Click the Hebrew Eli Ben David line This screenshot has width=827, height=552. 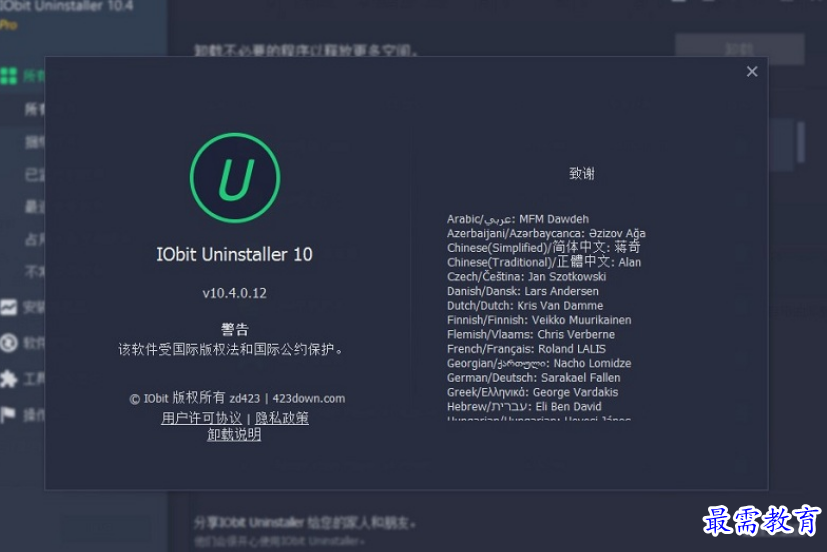[x=524, y=406]
